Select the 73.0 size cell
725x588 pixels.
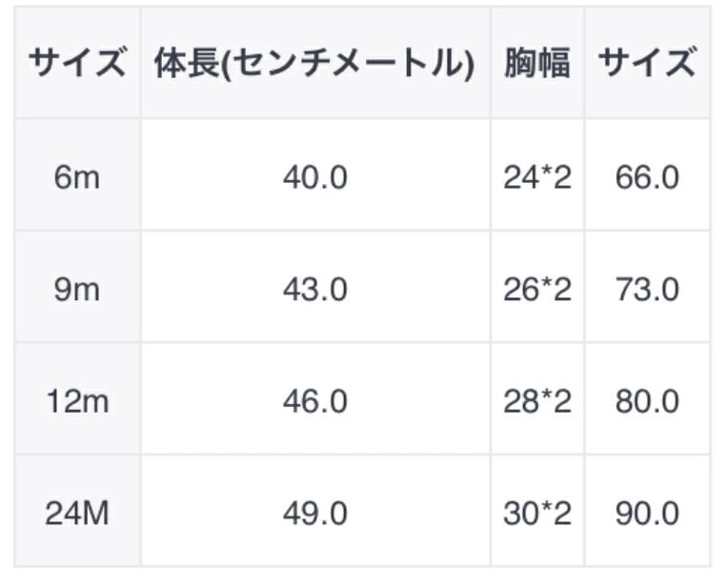647,289
